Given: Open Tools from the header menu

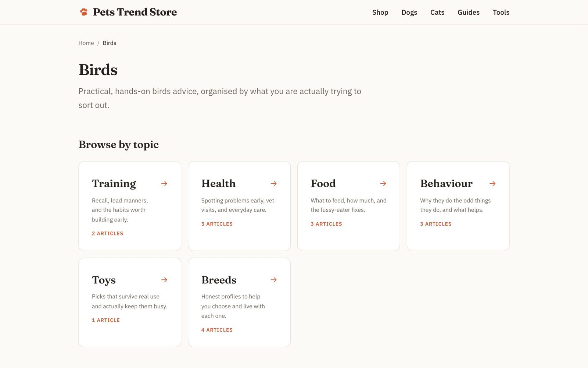Looking at the screenshot, I should [x=501, y=13].
